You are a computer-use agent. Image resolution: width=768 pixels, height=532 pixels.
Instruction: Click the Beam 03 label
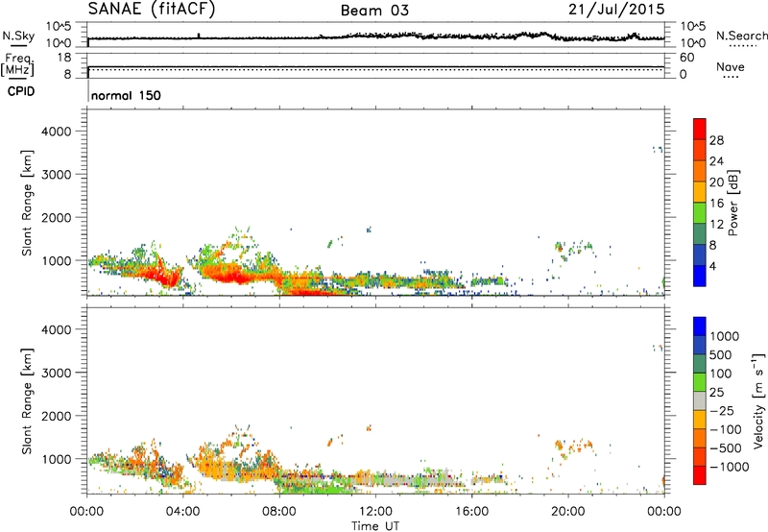[374, 11]
